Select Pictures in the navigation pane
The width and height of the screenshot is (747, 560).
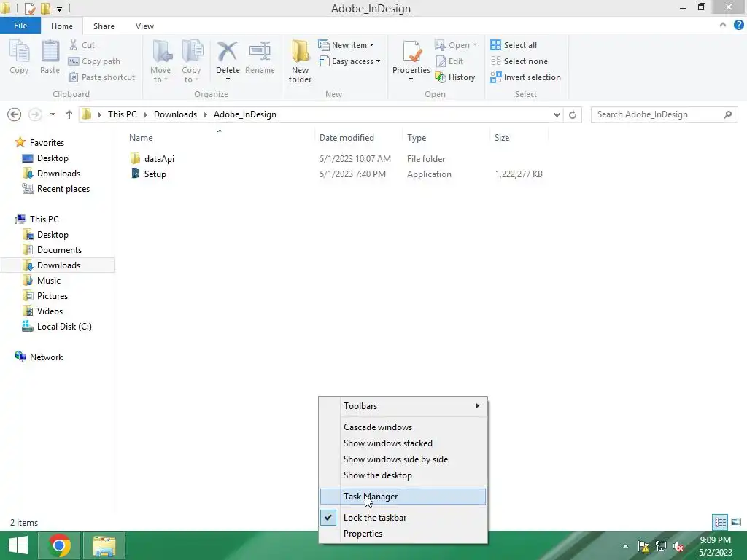(x=46, y=296)
